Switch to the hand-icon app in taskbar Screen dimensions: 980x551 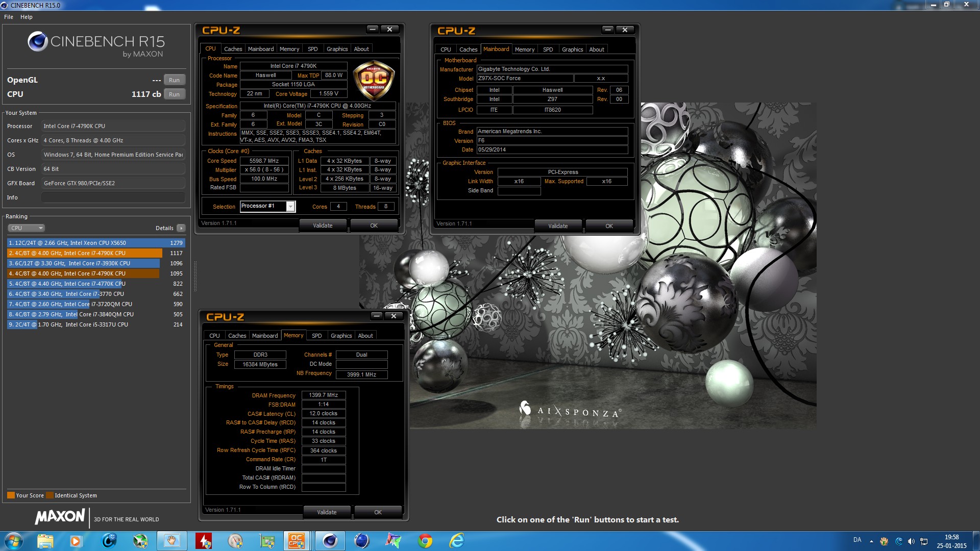coord(172,541)
